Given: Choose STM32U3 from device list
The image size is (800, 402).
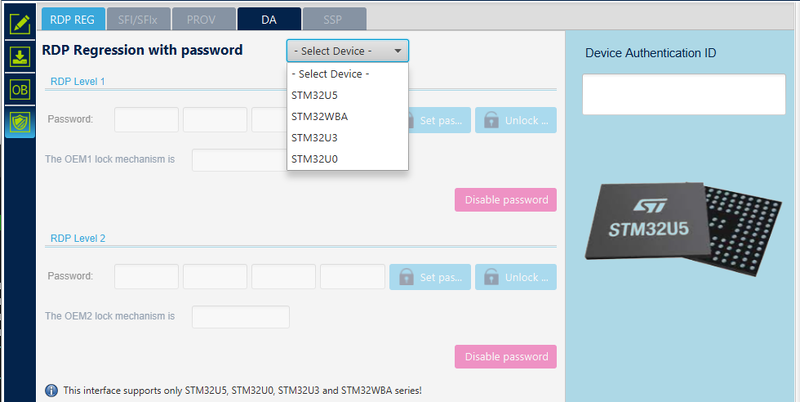Looking at the screenshot, I should 347,138.
